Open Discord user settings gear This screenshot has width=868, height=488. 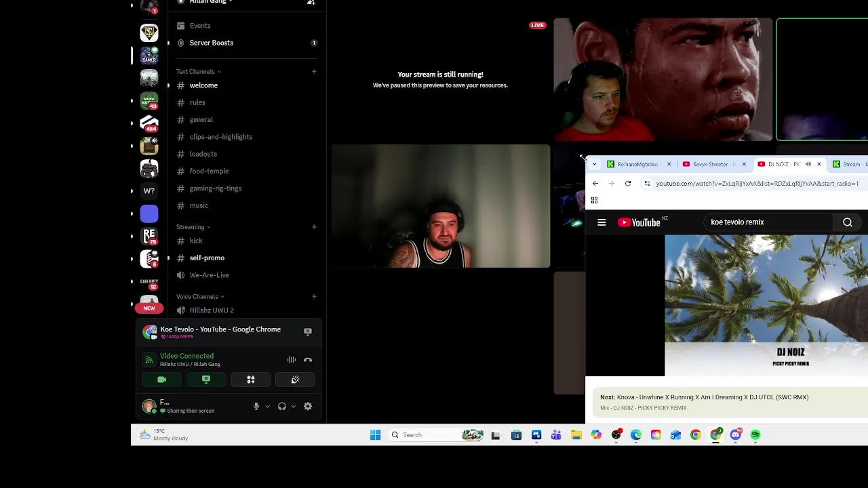[x=308, y=407]
